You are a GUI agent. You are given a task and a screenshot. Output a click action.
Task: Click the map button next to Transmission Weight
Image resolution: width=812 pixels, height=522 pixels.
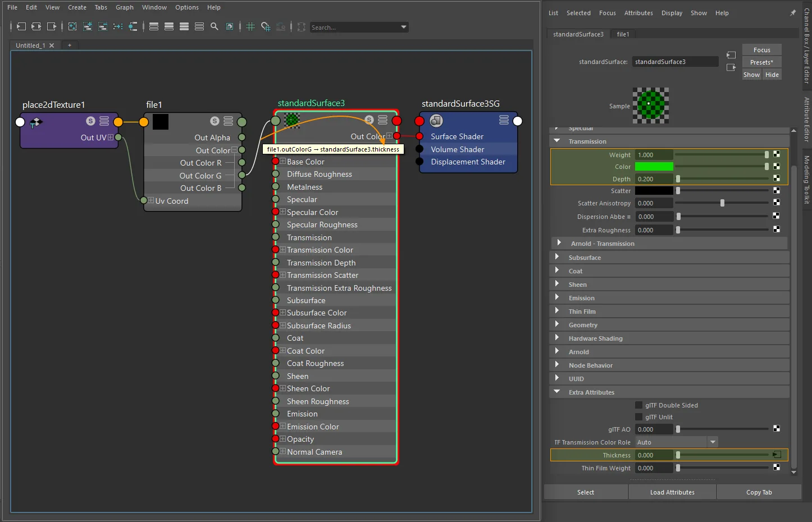coord(777,154)
